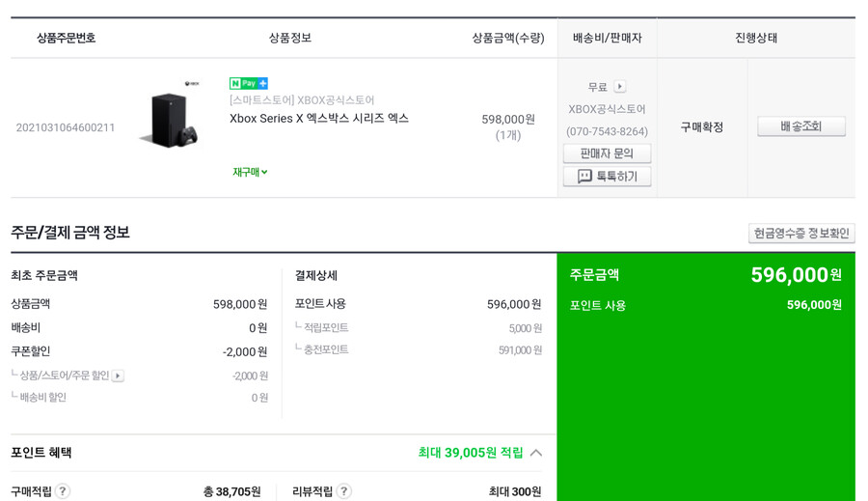Click the help icon beside 구매적립
This screenshot has width=868, height=501.
[63, 491]
